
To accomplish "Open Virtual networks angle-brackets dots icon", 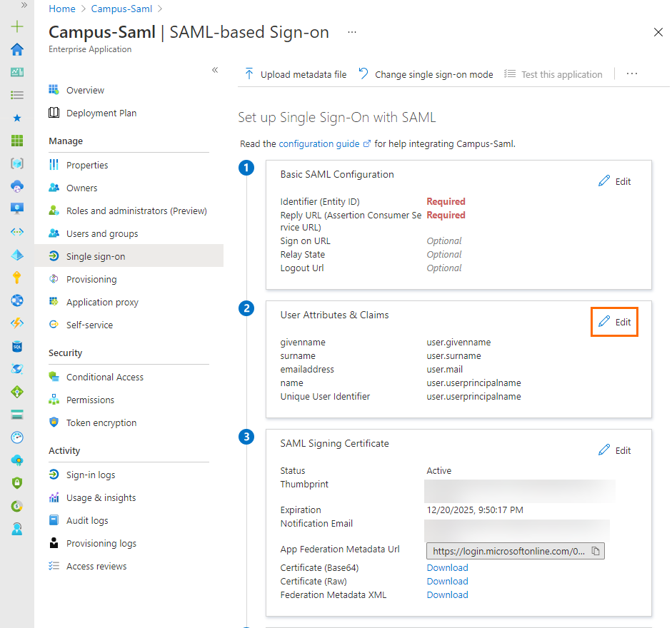I will tap(17, 232).
